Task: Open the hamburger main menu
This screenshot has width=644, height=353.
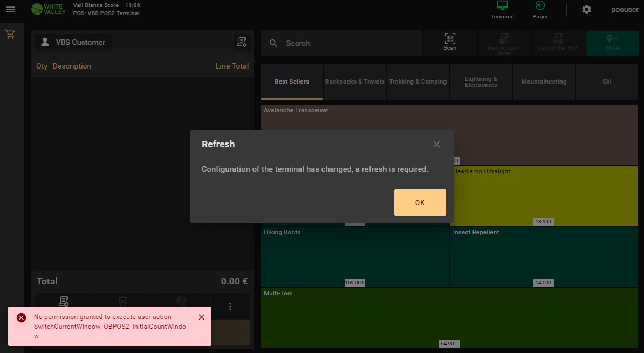Action: coord(10,10)
